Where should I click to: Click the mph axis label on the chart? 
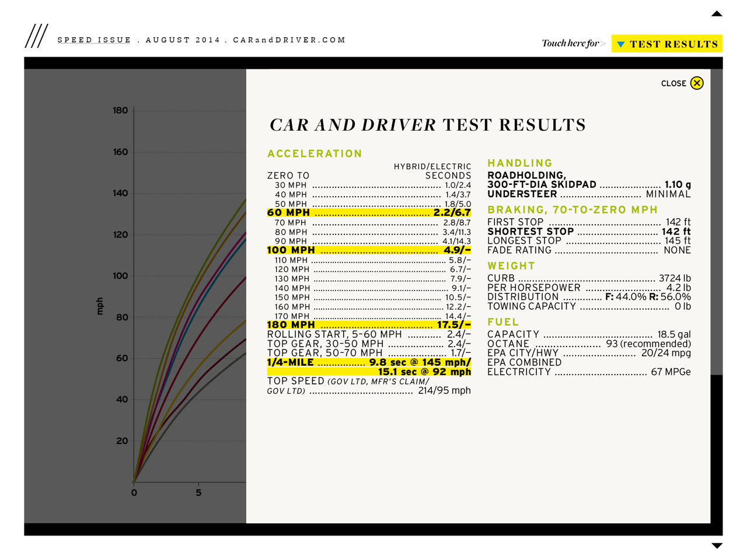(100, 306)
